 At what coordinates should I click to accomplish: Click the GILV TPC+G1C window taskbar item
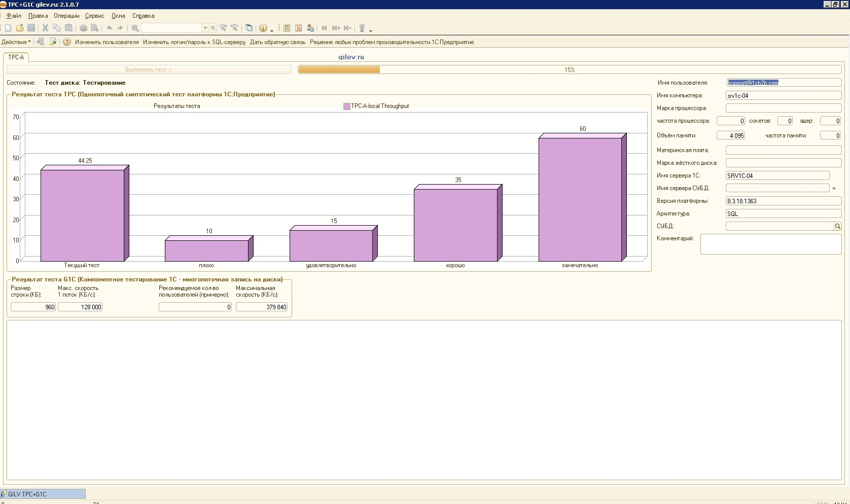[43, 494]
